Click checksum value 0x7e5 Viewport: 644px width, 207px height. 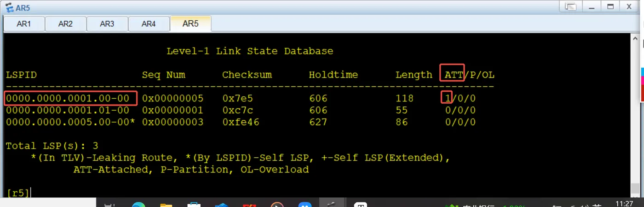tap(238, 98)
